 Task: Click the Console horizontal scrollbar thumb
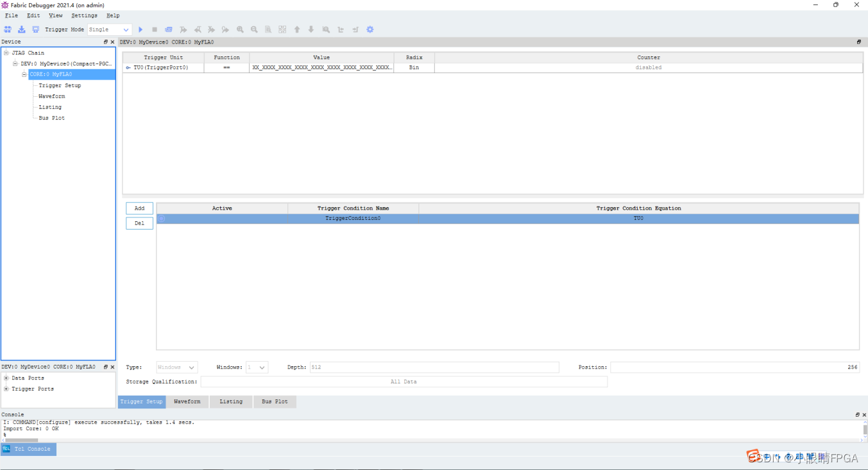pyautogui.click(x=21, y=440)
